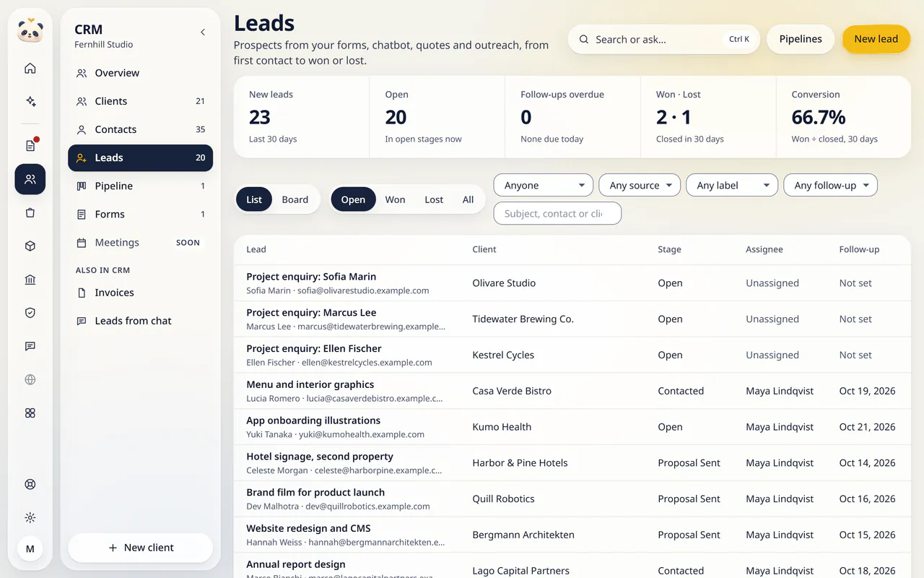
Task: Click the New lead button
Action: [876, 39]
